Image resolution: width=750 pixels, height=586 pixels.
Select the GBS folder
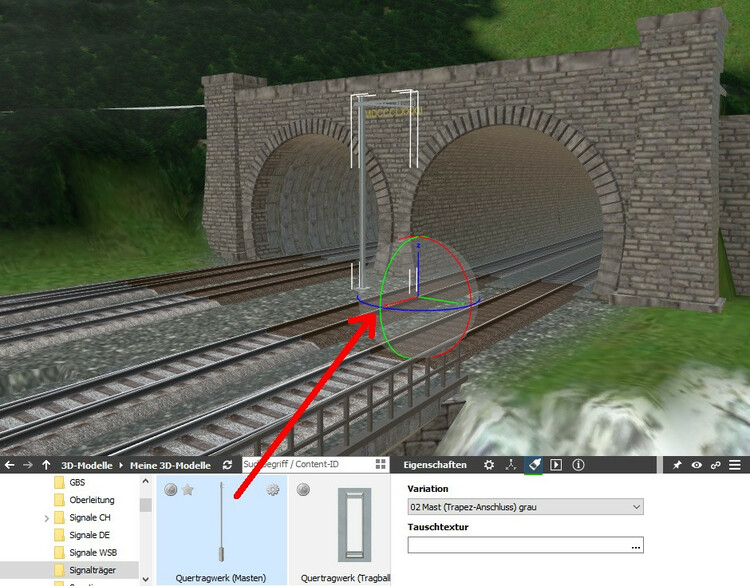tap(77, 483)
